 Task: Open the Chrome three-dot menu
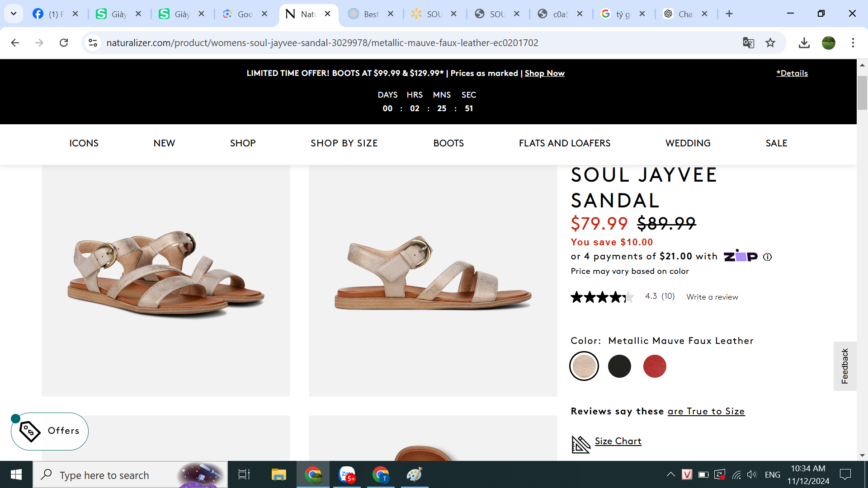pos(853,43)
